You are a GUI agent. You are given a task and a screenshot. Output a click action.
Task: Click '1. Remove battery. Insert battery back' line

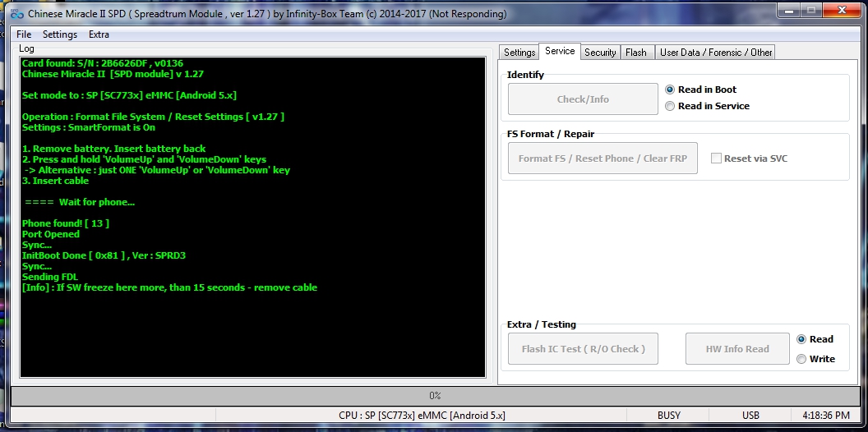113,149
